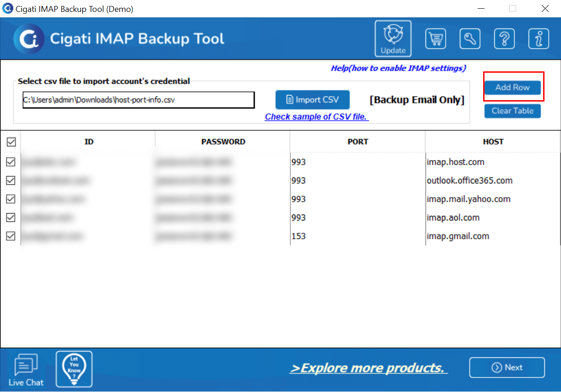Select the outlook.office365.com host cell

pyautogui.click(x=493, y=181)
